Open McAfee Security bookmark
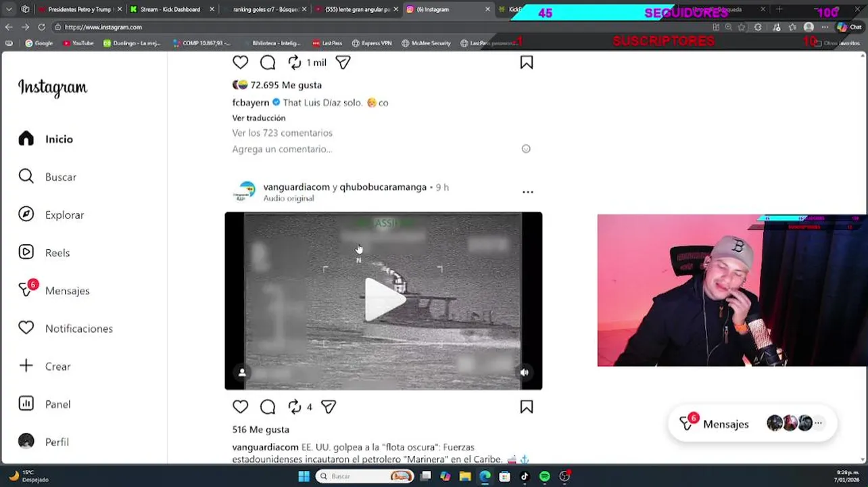 426,43
